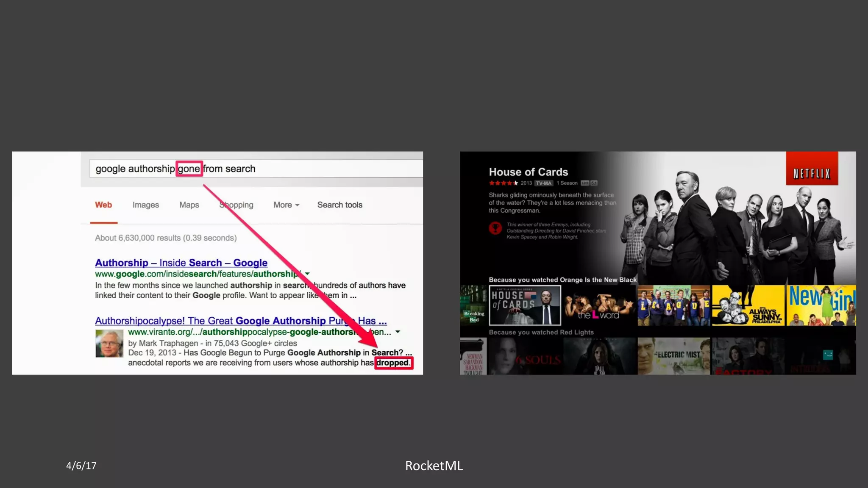The image size is (868, 488).
Task: Expand the arrow beside virante.org URL
Action: [398, 332]
